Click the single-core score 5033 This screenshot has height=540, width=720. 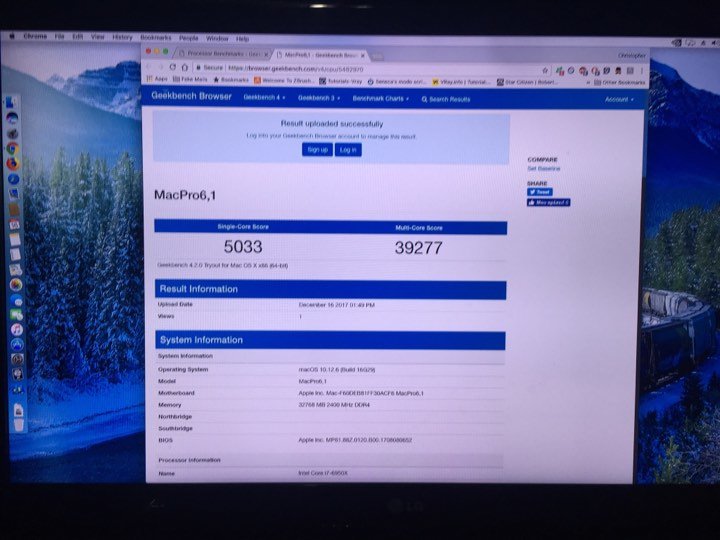[x=243, y=247]
